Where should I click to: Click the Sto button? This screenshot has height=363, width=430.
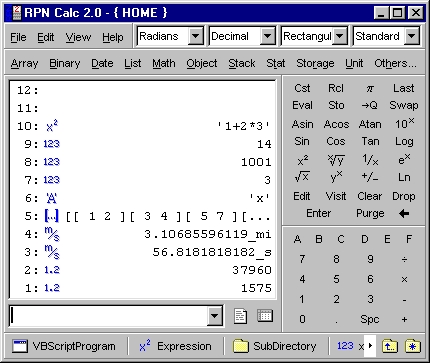(336, 105)
